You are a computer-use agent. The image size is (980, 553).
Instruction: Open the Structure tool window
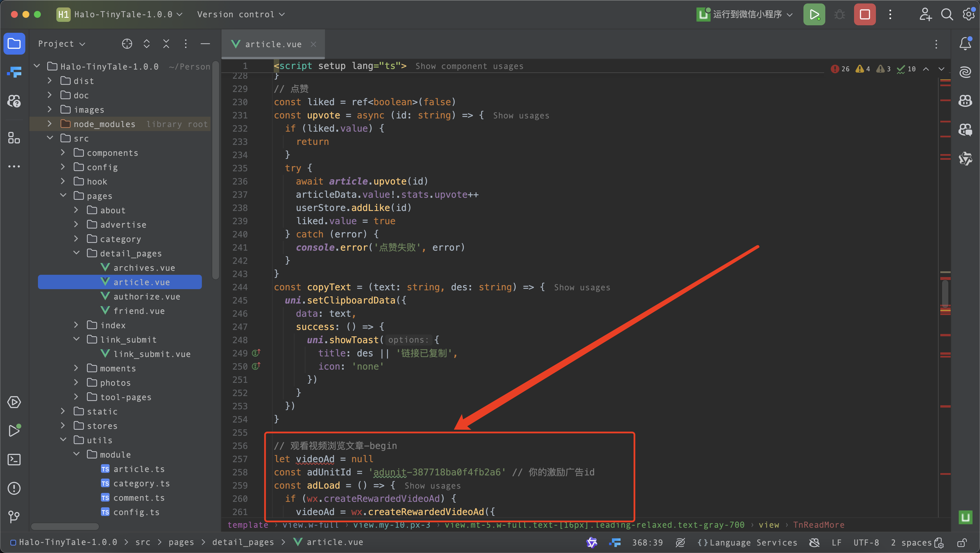pyautogui.click(x=14, y=138)
